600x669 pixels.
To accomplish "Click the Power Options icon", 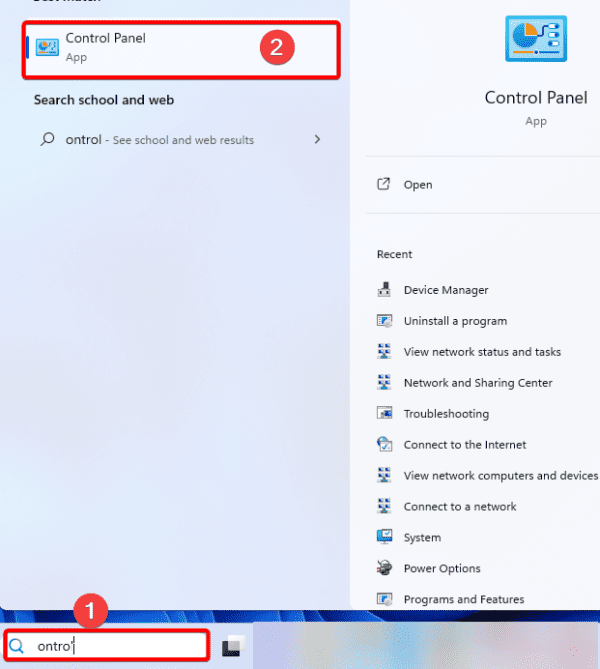I will tap(384, 568).
